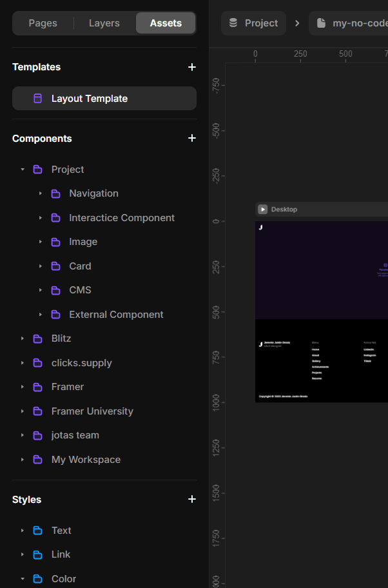Expand the My Workspace folder
This screenshot has width=388, height=588.
pyautogui.click(x=23, y=460)
